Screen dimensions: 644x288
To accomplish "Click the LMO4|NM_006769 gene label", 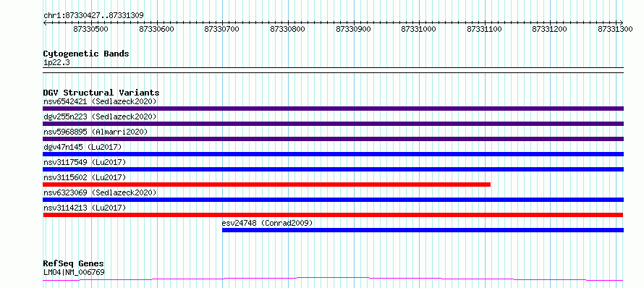I will tap(74, 272).
